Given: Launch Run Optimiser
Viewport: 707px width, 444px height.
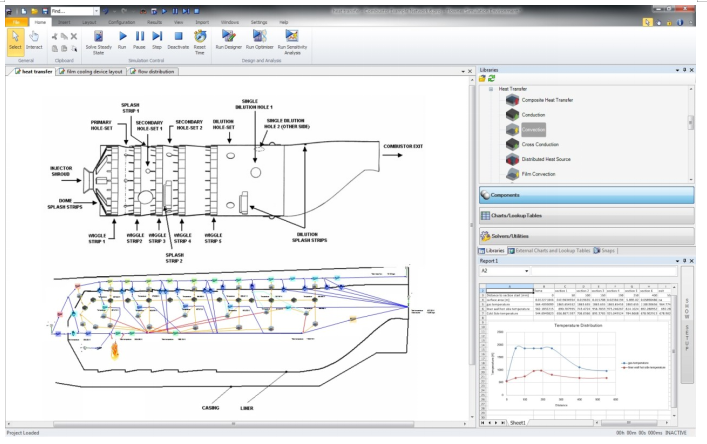Looking at the screenshot, I should click(x=260, y=40).
